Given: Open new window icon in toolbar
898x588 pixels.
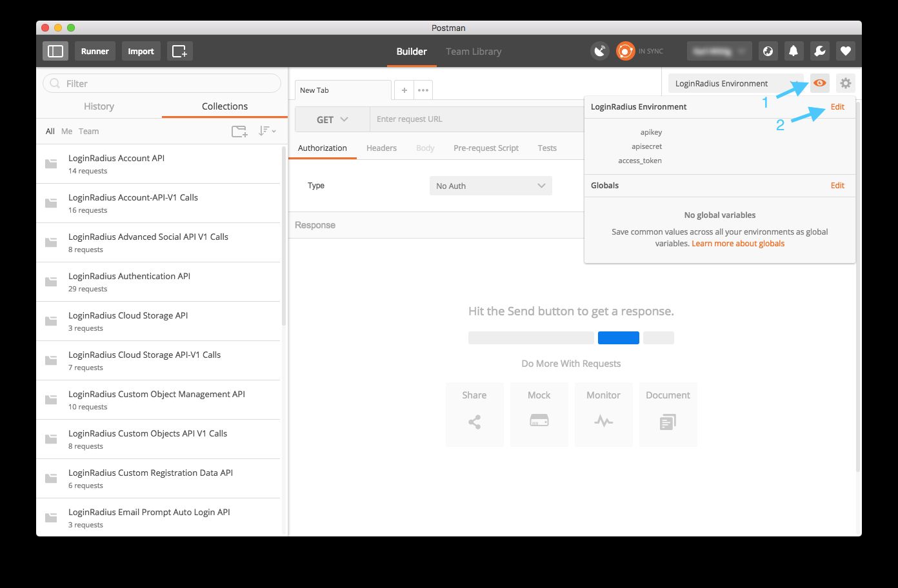Looking at the screenshot, I should (179, 51).
